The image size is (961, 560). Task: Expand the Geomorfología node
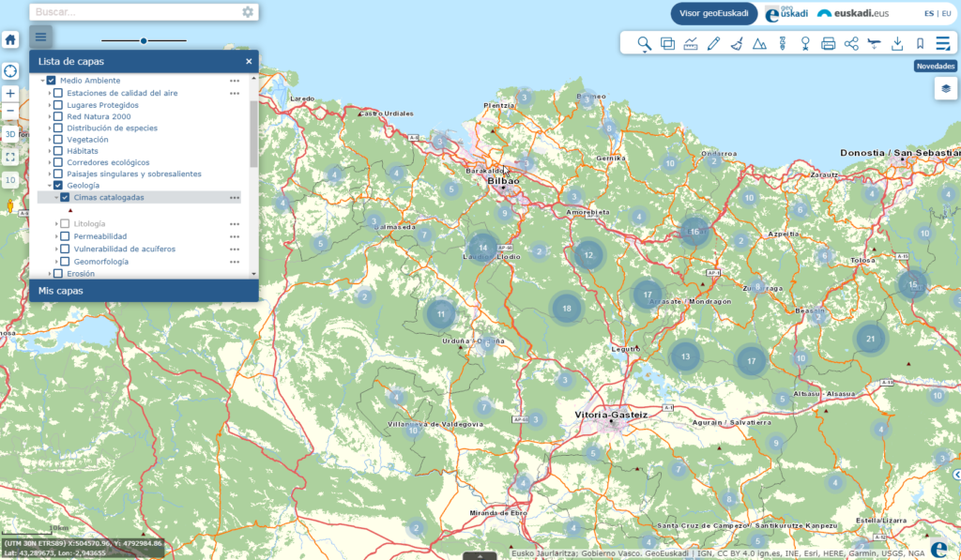(56, 262)
